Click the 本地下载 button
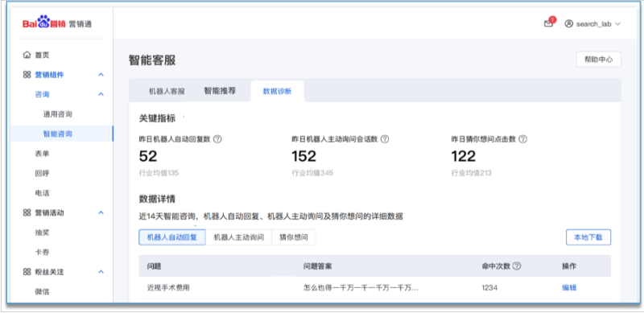Image resolution: width=644 pixels, height=313 pixels. click(588, 237)
